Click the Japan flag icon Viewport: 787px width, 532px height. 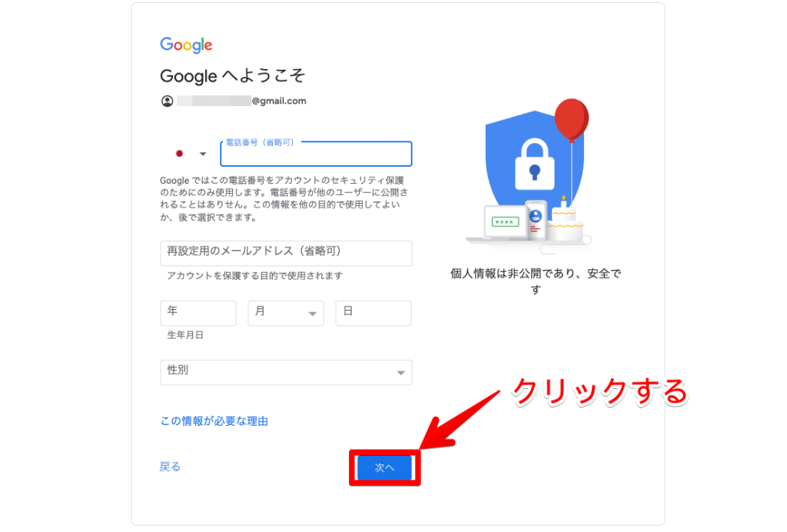click(x=179, y=154)
